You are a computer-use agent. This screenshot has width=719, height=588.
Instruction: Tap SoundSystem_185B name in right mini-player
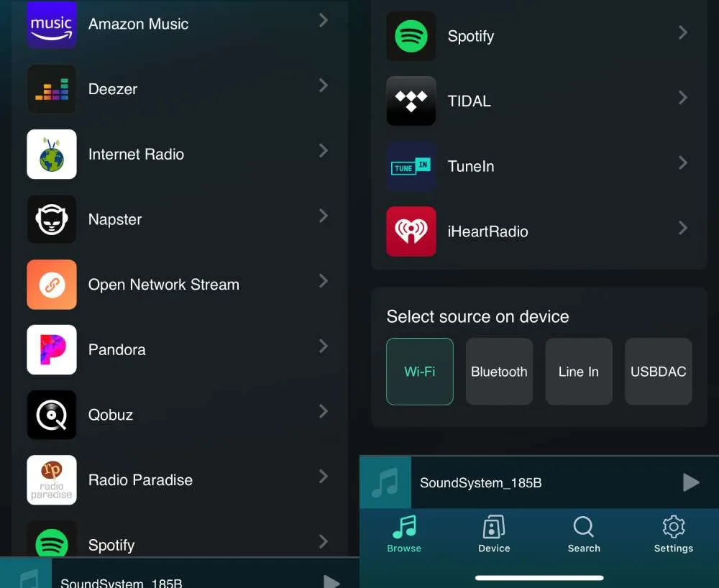tap(480, 482)
